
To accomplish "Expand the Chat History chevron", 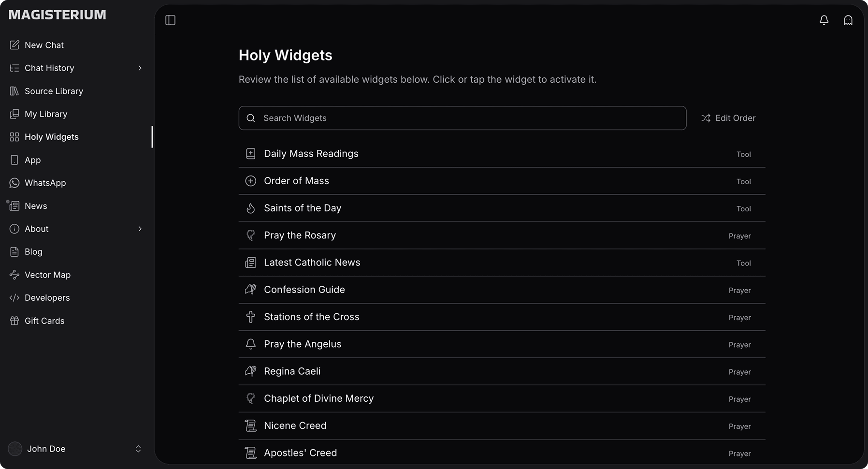I will pos(140,68).
